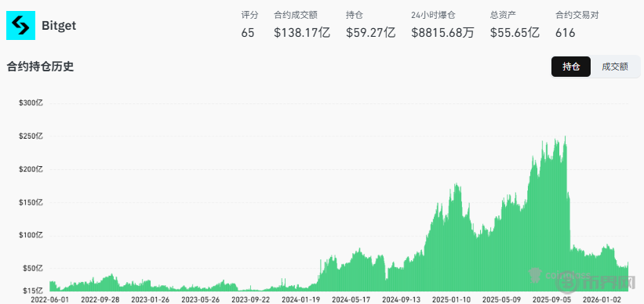
Task: Click the 24小时爆仓 label
Action: pyautogui.click(x=433, y=16)
